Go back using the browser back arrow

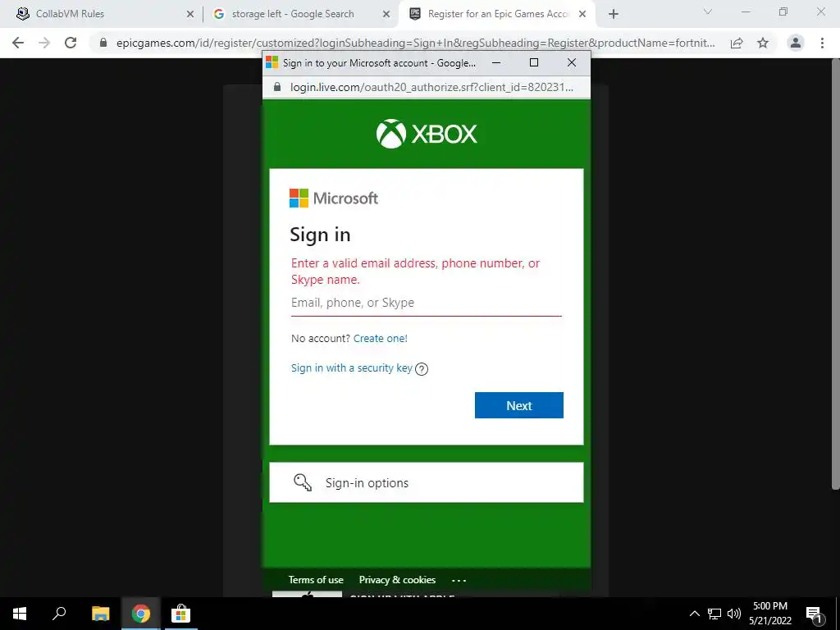[18, 43]
